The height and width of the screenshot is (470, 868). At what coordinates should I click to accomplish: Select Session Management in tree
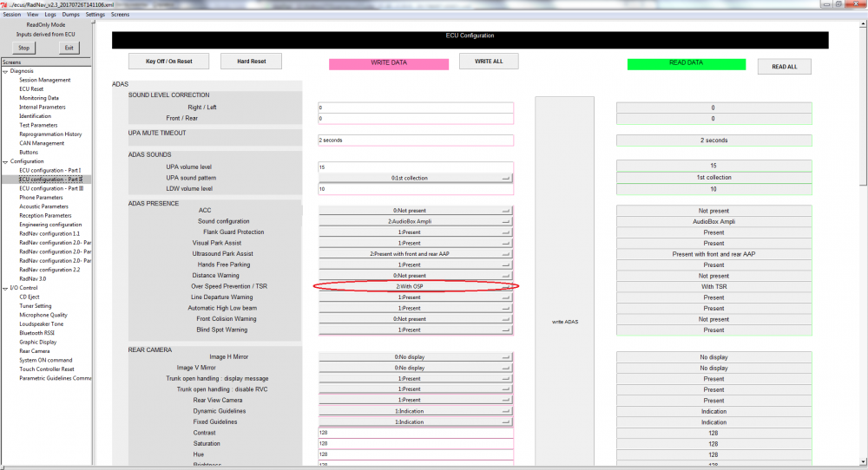pyautogui.click(x=45, y=80)
